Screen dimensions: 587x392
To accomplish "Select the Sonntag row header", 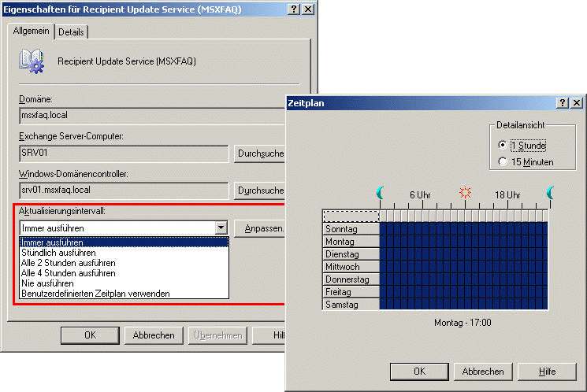I will 351,229.
